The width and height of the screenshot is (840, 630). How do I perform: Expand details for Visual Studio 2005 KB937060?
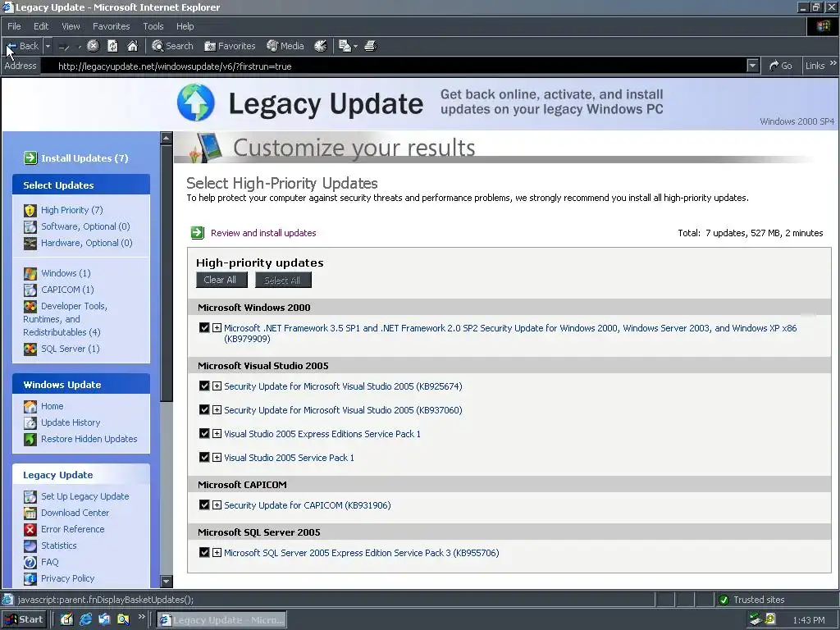tap(217, 410)
